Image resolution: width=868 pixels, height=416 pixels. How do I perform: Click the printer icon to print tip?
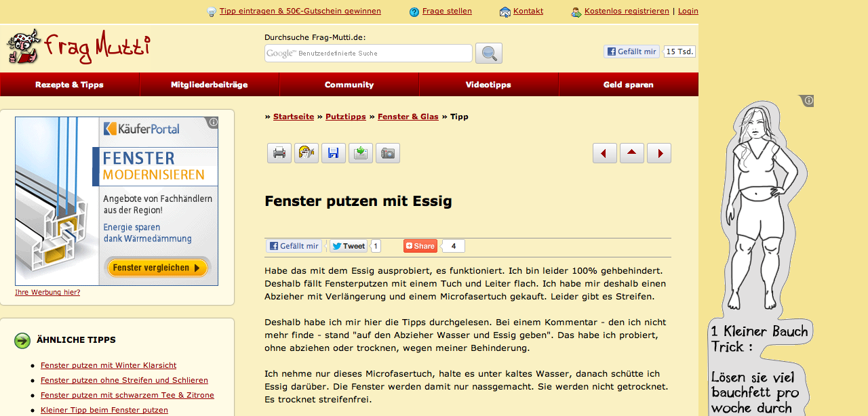tap(279, 153)
